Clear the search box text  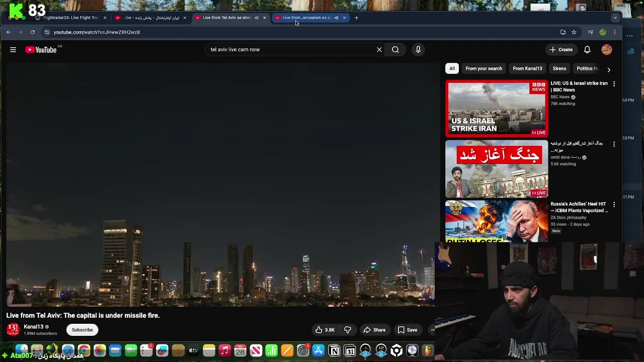pos(379,49)
